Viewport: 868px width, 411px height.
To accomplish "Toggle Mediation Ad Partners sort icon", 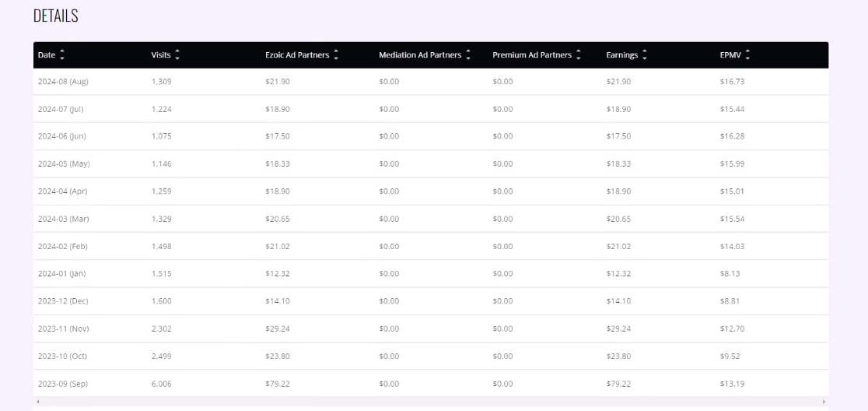I will click(468, 54).
